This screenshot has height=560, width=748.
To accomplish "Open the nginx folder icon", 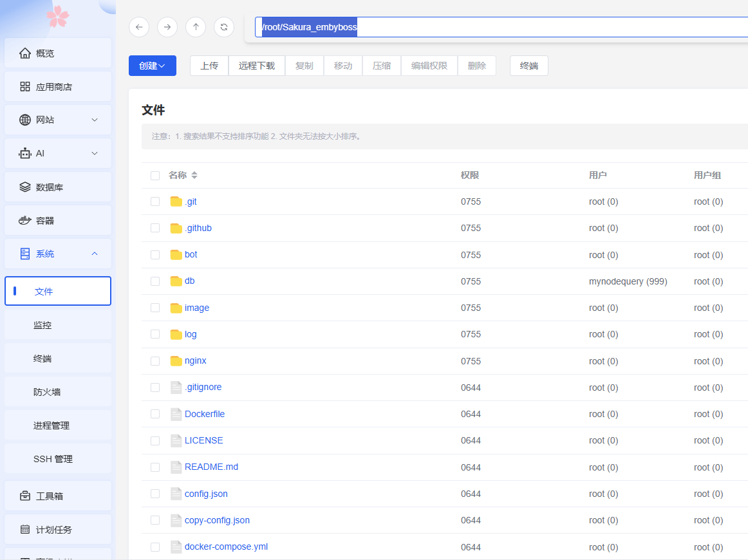I will coord(176,361).
